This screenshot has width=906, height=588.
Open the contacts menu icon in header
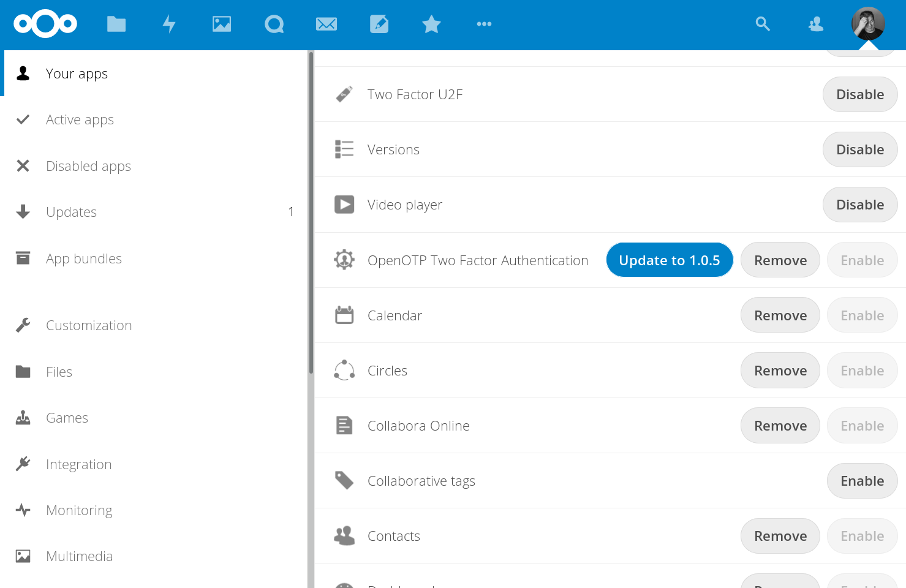816,24
